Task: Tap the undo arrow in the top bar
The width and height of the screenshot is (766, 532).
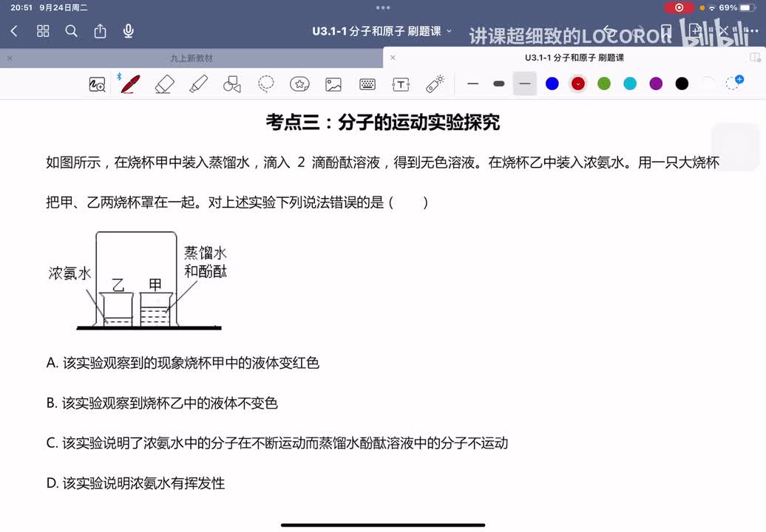Action: point(609,31)
